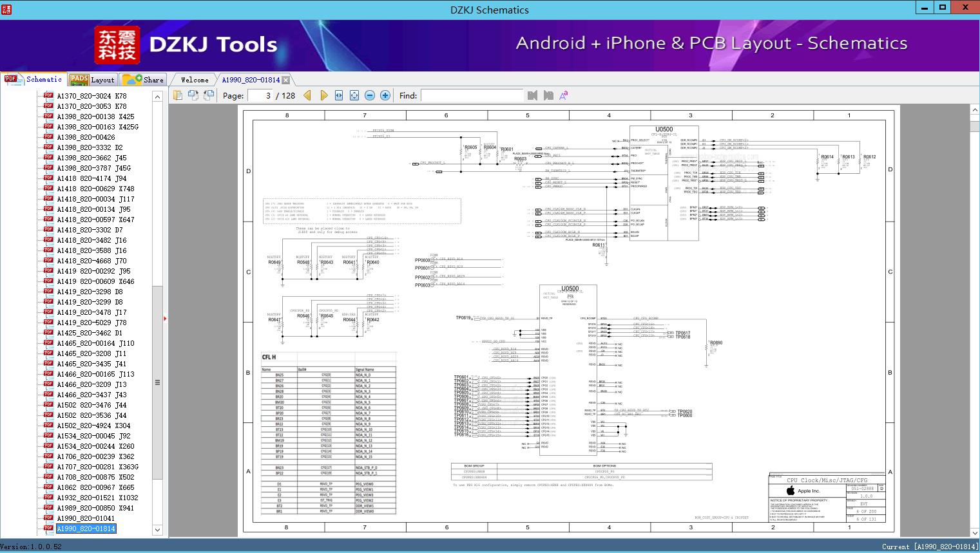Select A1989_820-00850 X941 schematic file
Image resolution: width=980 pixels, height=553 pixels.
coord(95,508)
